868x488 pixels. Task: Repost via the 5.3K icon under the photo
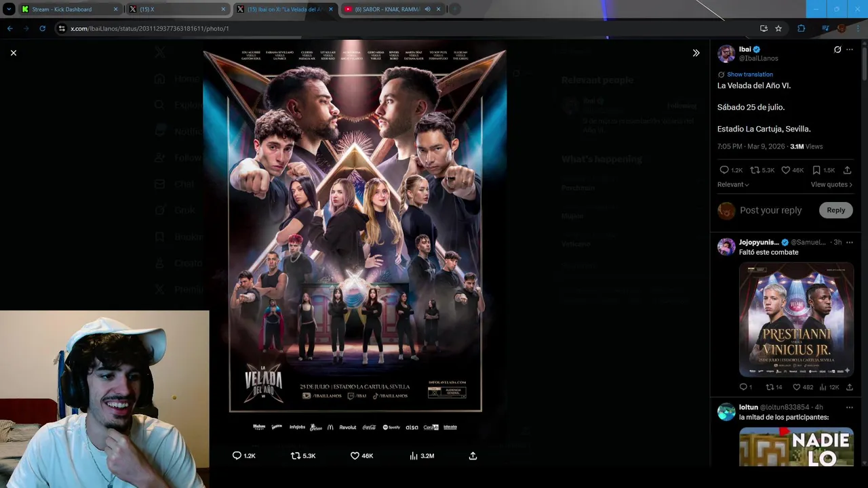pos(303,456)
